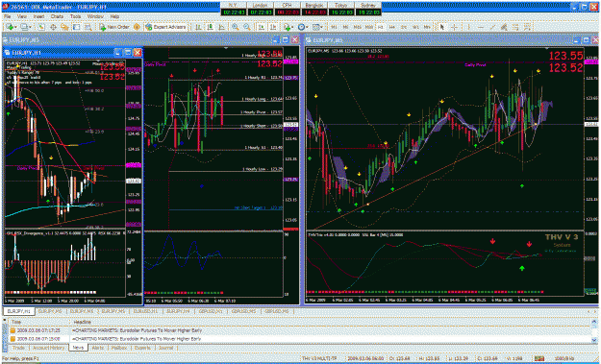
Task: Open the Account History tab
Action: click(48, 348)
